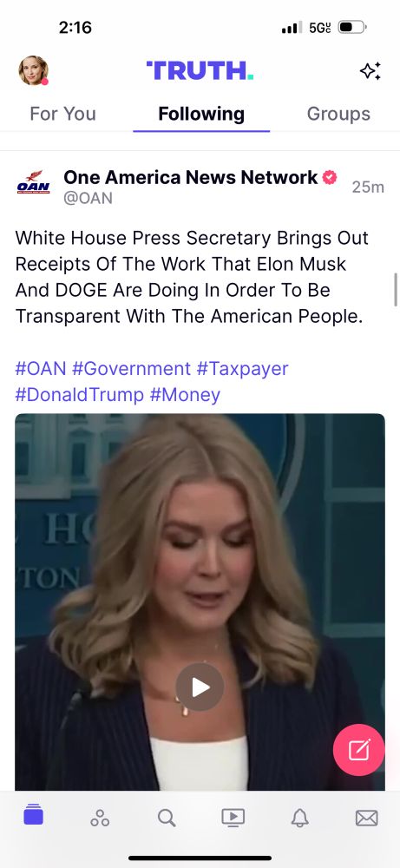Open search magnifier icon
This screenshot has width=400, height=868.
[167, 818]
